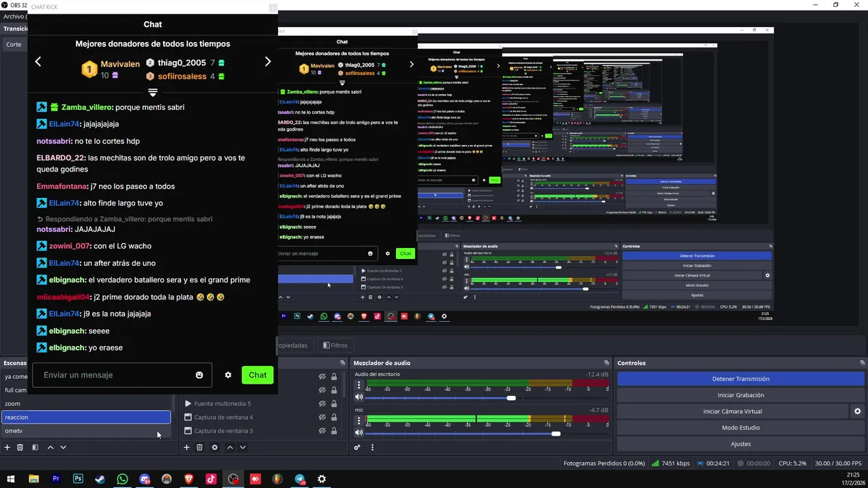Viewport: 868px width, 488px height.
Task: Switch to Modo Estudio
Action: [741, 428]
